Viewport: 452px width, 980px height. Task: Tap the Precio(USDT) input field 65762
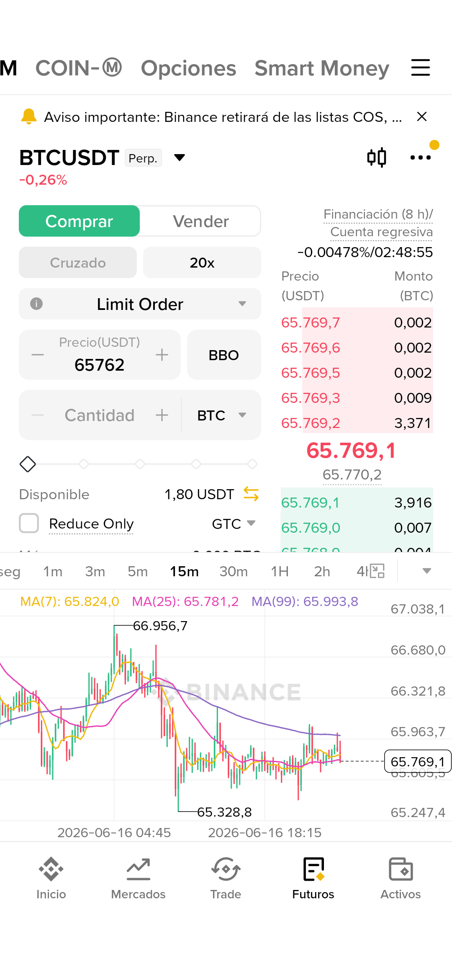[x=100, y=355]
